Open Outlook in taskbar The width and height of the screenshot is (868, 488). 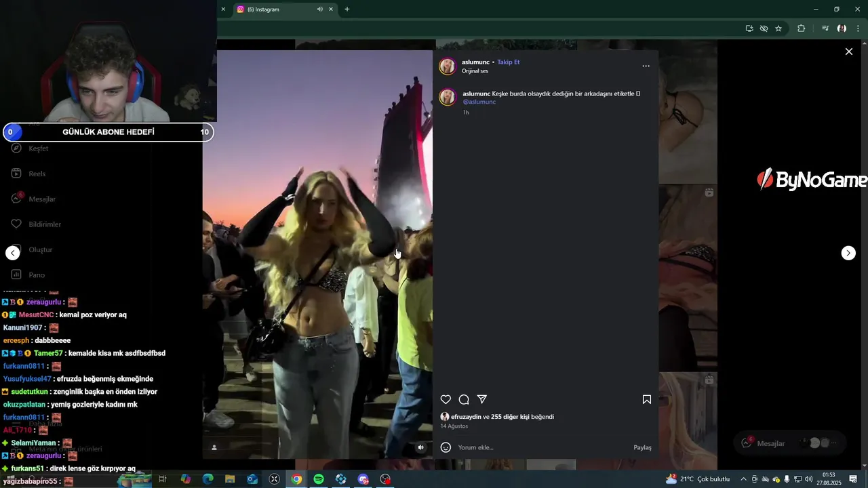tap(252, 479)
